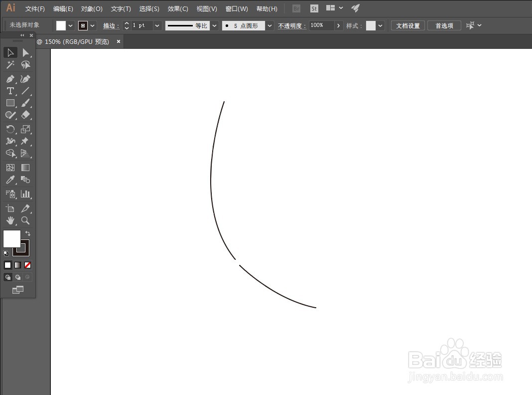Screen dimensions: 532x395
Task: Open the 效果(C) menu
Action: pos(178,9)
